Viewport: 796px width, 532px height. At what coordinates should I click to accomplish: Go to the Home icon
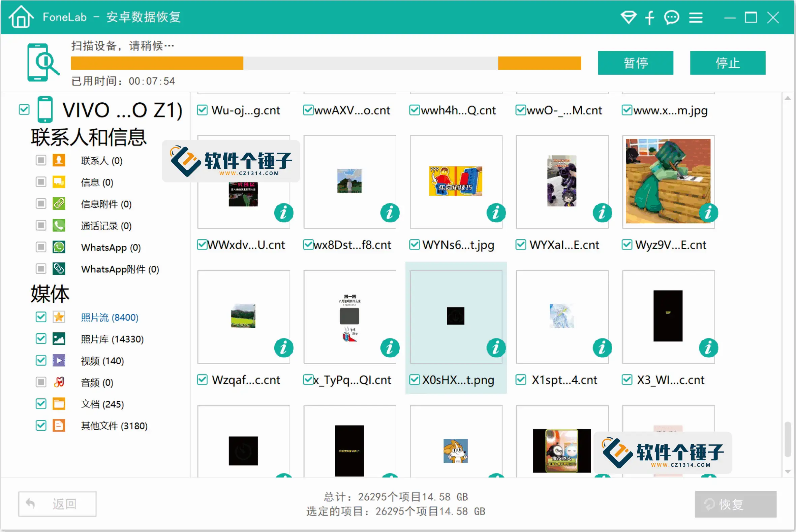point(21,16)
